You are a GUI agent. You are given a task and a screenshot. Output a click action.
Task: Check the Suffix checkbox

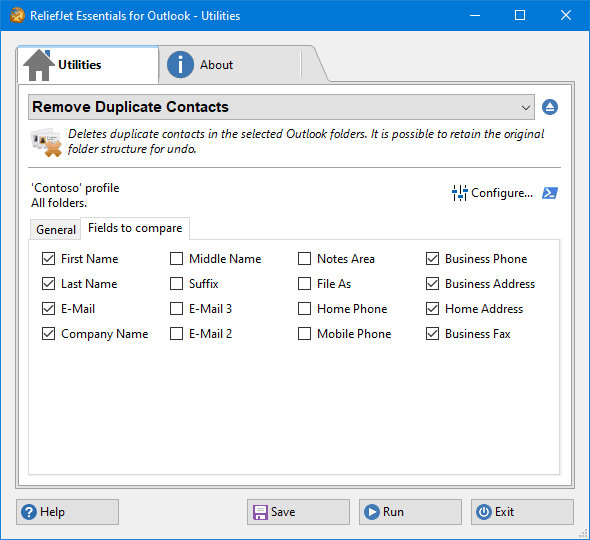click(x=176, y=284)
